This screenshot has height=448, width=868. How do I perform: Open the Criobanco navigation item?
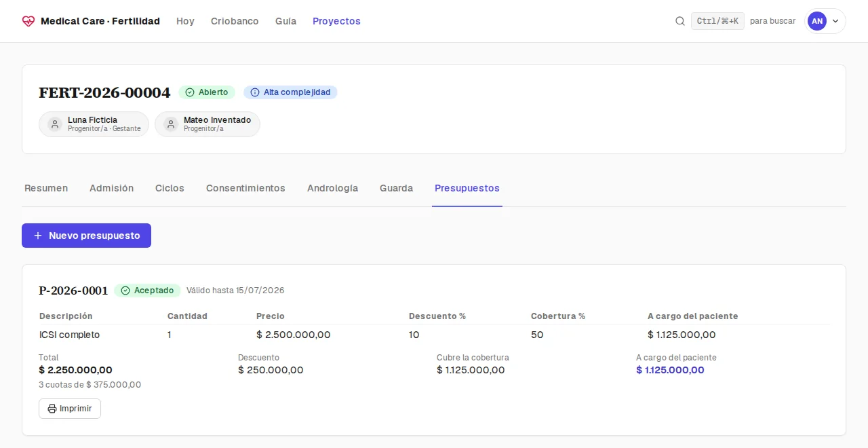235,21
